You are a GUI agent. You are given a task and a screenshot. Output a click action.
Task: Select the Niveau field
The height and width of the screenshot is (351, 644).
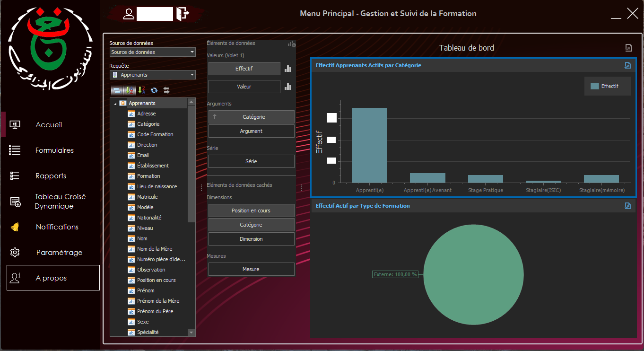(x=145, y=228)
